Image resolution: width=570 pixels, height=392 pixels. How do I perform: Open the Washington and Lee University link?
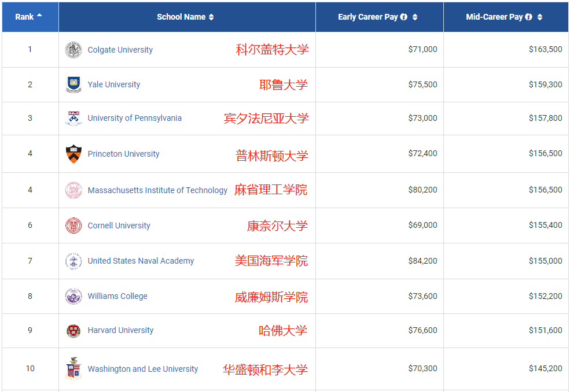coord(143,369)
